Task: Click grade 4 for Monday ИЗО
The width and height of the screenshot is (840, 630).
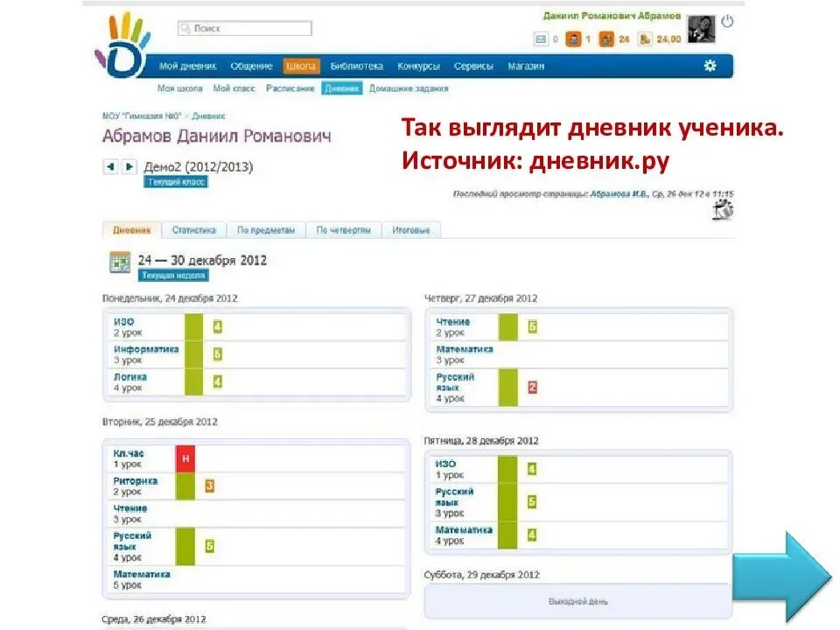Action: [218, 326]
